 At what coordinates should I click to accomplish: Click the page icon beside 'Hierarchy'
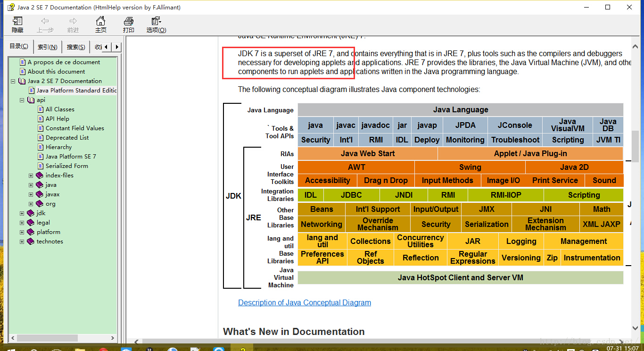pos(41,147)
